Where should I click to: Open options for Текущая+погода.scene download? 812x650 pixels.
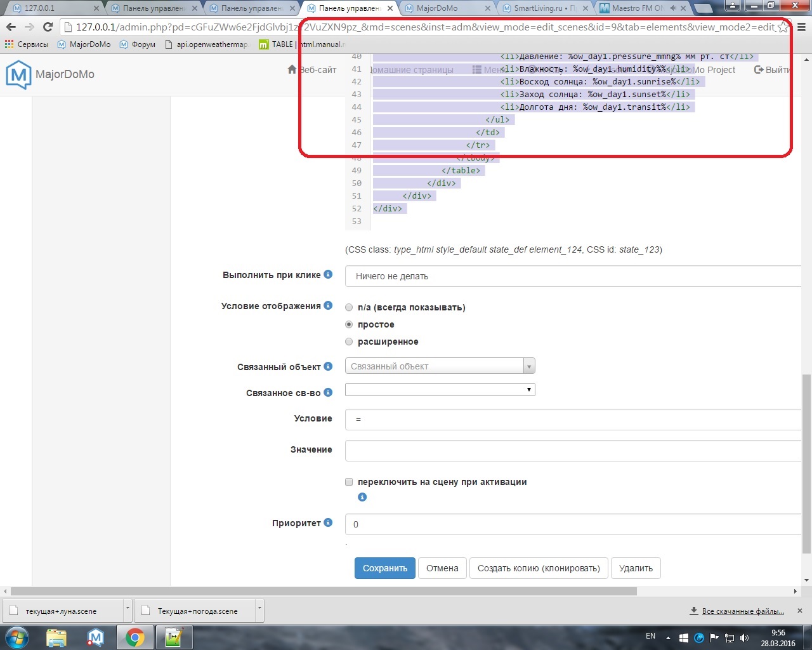pyautogui.click(x=259, y=611)
